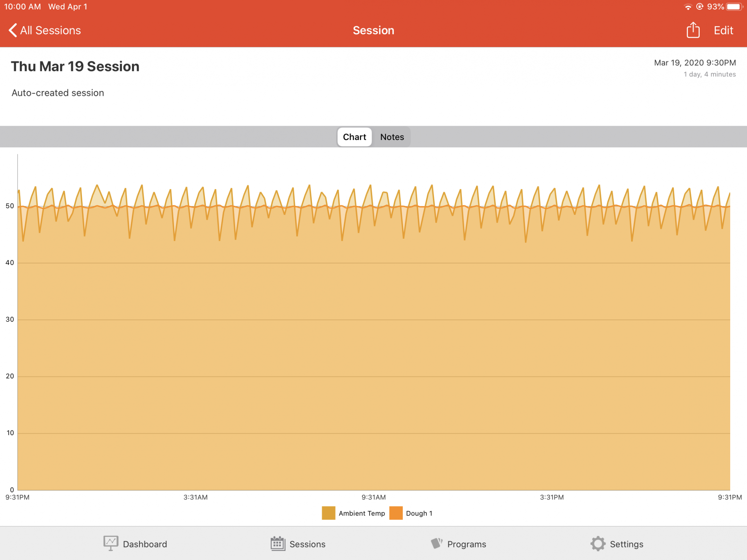Click the Ambient Temp legend label

point(361,513)
